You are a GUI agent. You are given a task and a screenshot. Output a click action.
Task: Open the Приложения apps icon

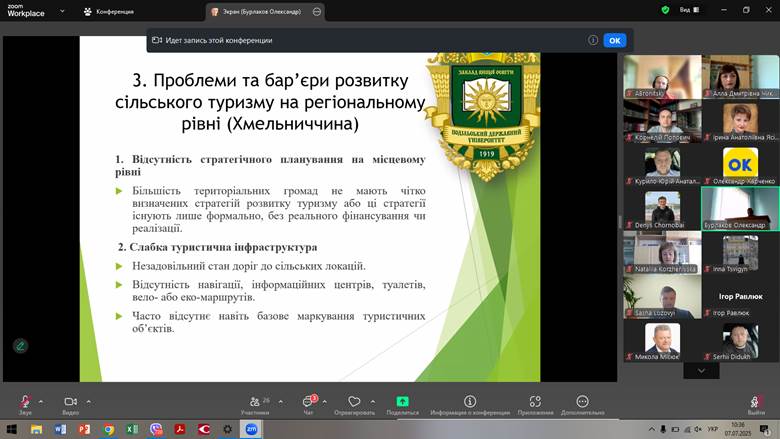(535, 402)
